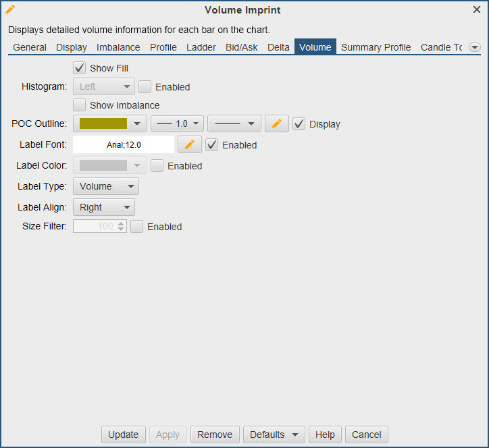Click the tab overflow arrow icon
The height and width of the screenshot is (448, 489).
point(474,47)
